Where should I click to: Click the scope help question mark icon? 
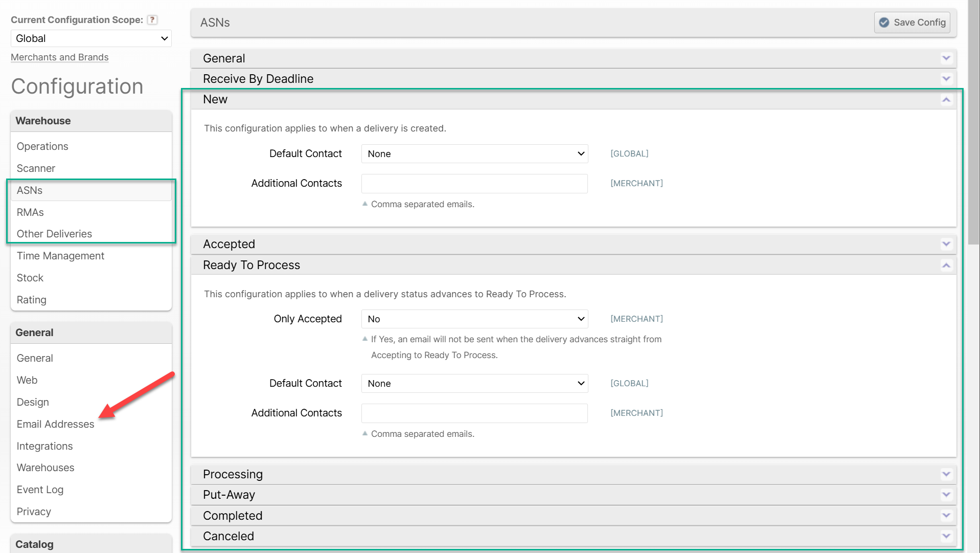(152, 20)
